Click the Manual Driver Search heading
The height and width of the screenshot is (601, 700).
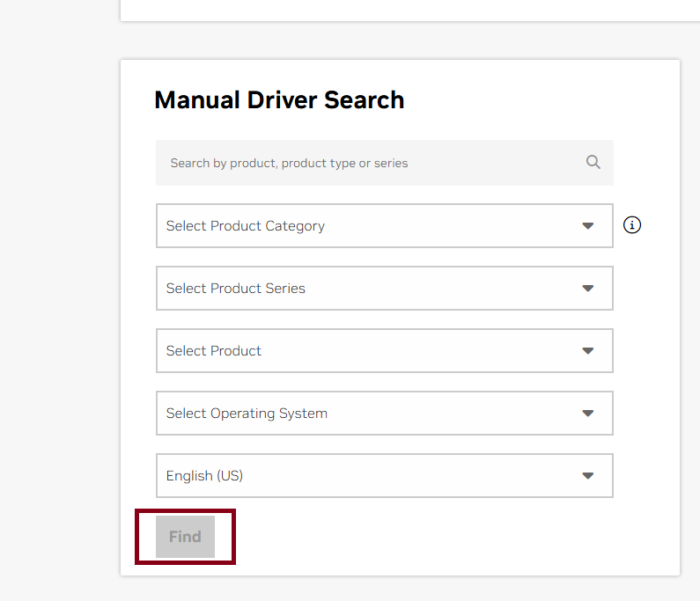click(x=279, y=100)
